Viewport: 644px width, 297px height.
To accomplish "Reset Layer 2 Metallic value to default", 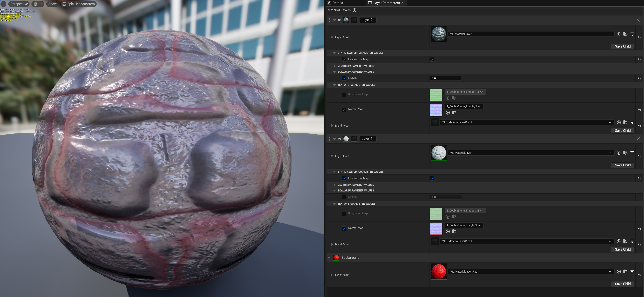I will (639, 79).
